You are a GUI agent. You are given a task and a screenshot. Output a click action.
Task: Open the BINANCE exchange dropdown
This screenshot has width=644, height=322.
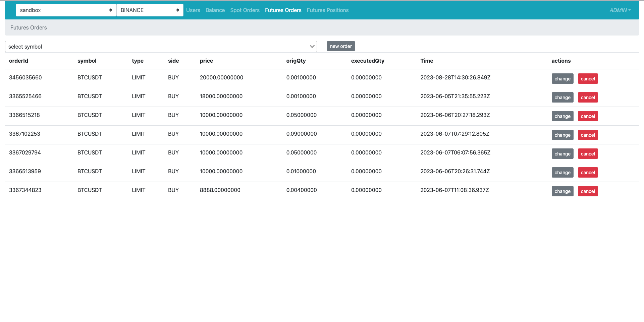coord(150,10)
